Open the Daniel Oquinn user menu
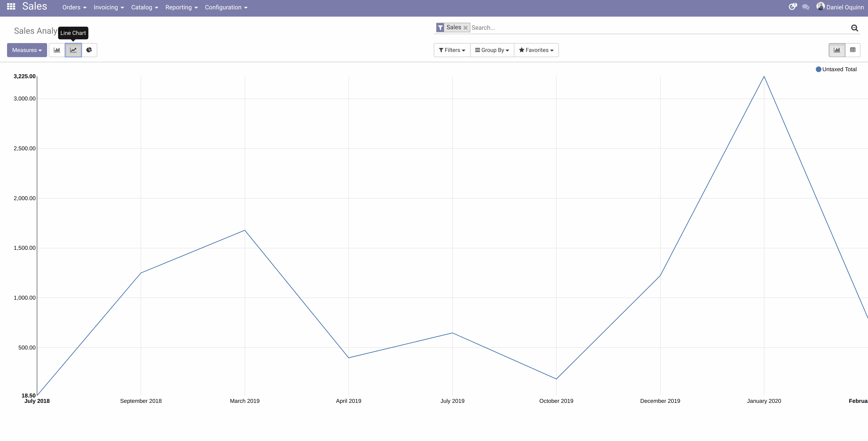The image size is (868, 441). 841,7
